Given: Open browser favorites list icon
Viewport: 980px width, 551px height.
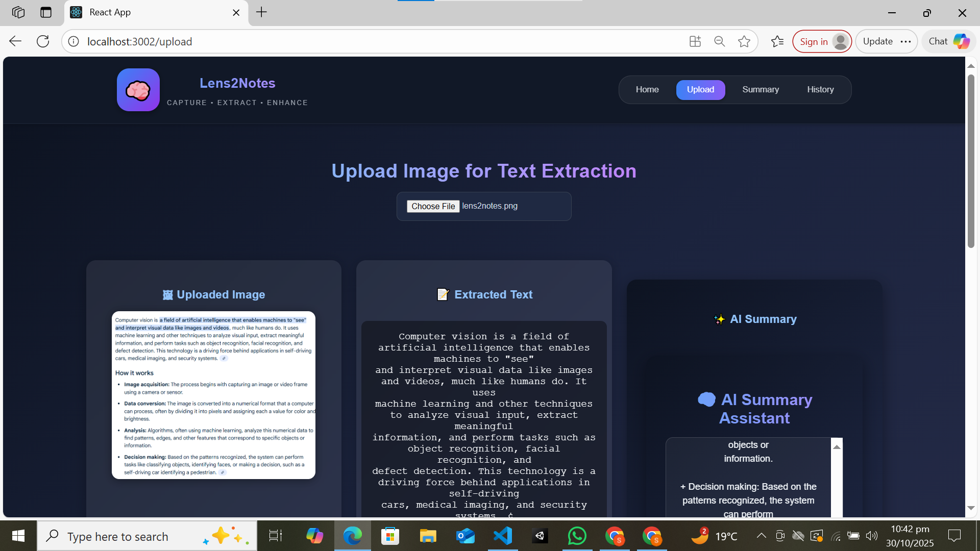Looking at the screenshot, I should (x=777, y=41).
